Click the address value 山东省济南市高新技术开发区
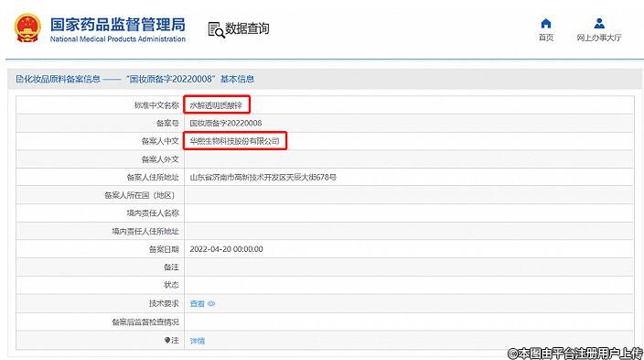 click(263, 178)
